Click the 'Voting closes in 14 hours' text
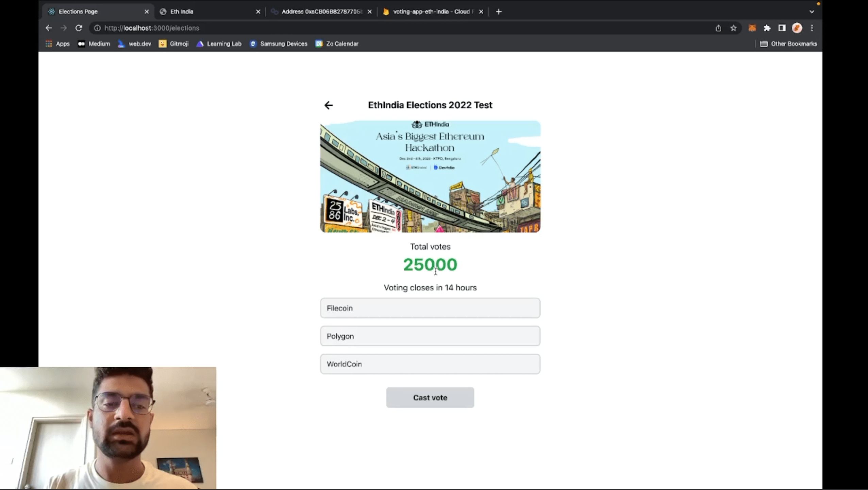 (430, 288)
